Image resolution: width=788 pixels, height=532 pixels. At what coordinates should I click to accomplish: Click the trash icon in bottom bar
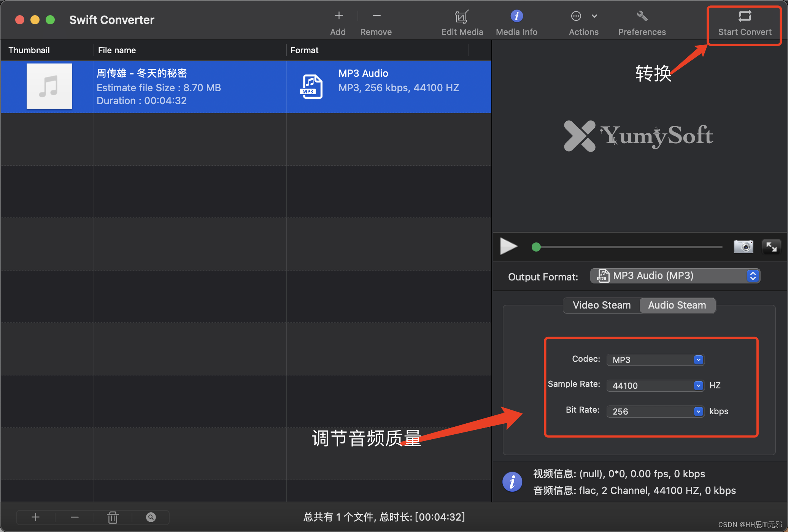tap(113, 517)
